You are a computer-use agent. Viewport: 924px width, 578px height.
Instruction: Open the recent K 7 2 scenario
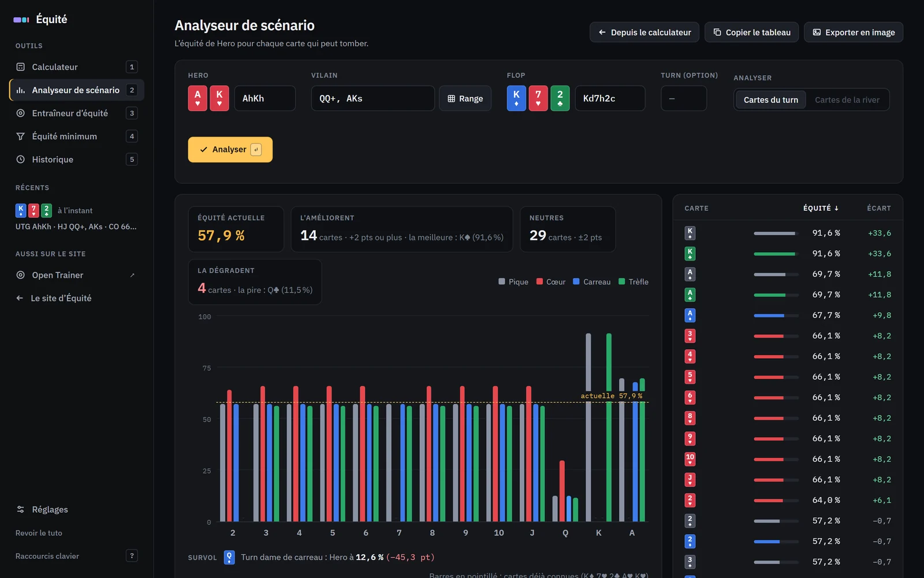tap(76, 217)
